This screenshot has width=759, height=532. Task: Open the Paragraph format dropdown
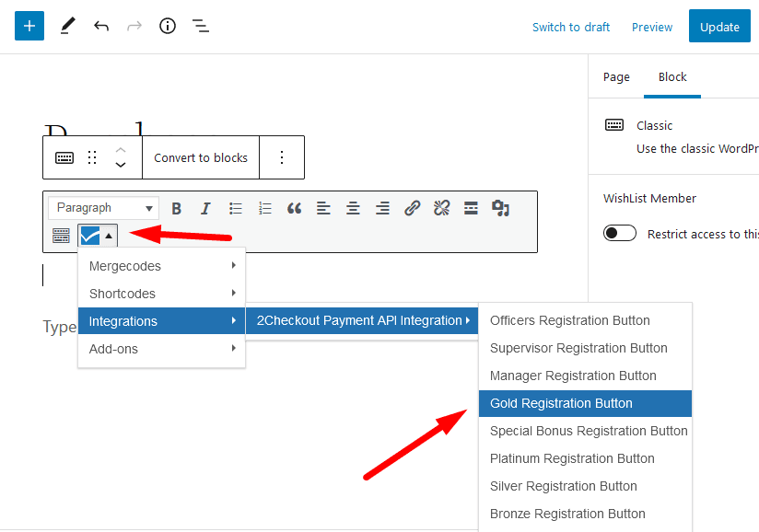[103, 208]
